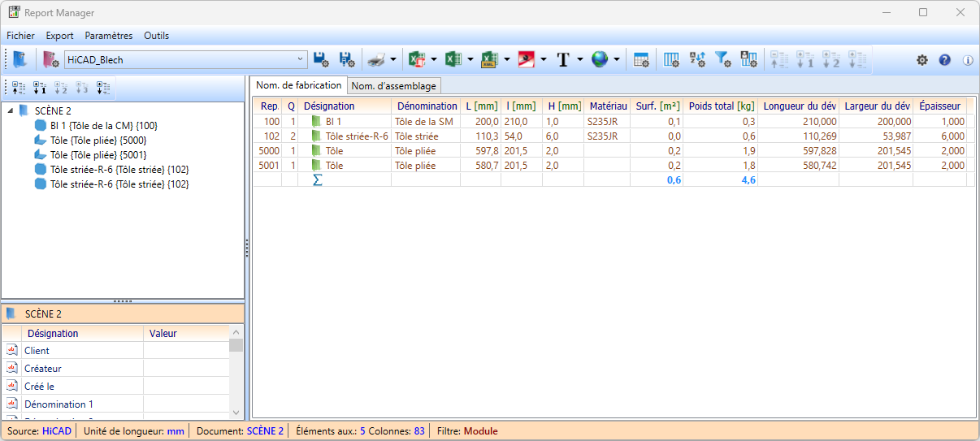Open dropdown arrow next to printer icon

click(393, 59)
